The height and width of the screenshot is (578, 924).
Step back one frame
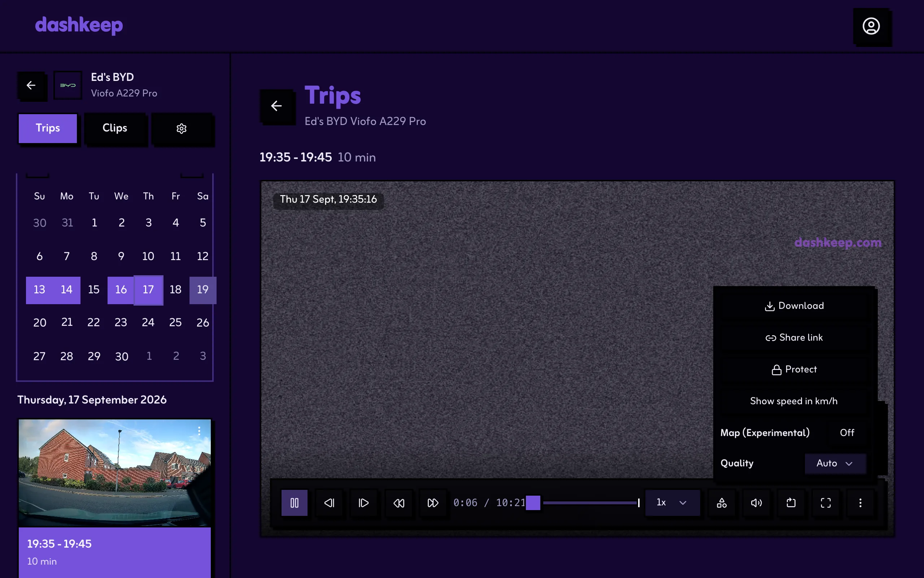click(x=329, y=503)
